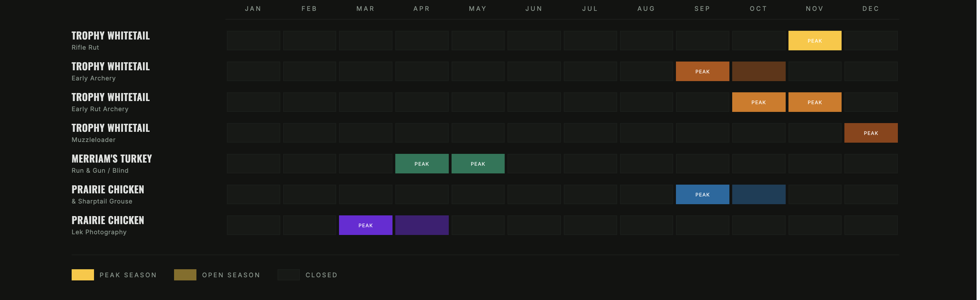Click the MAR month header
Image resolution: width=980 pixels, height=300 pixels.
point(365,9)
